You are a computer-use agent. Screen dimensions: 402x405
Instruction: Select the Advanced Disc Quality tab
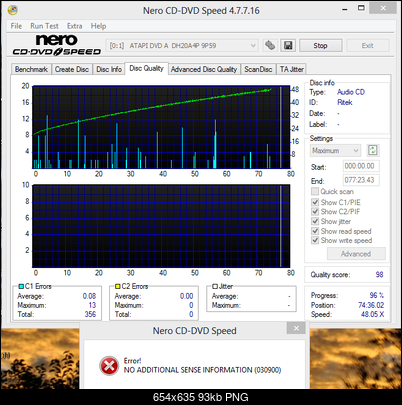204,69
